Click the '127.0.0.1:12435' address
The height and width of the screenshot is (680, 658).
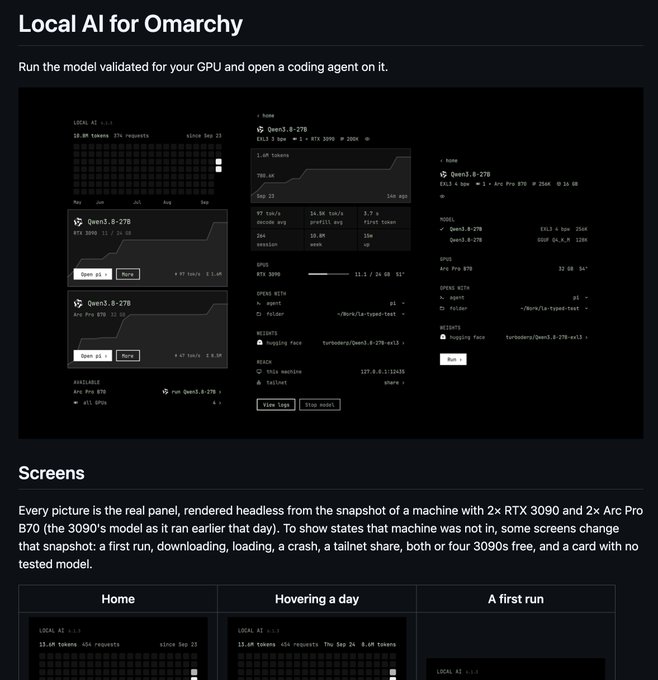point(383,372)
